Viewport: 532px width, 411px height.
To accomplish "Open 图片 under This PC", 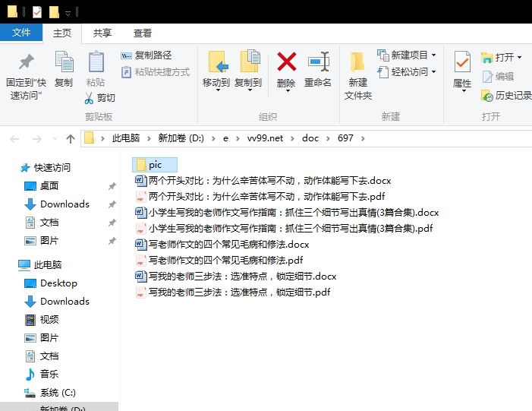I will (49, 338).
